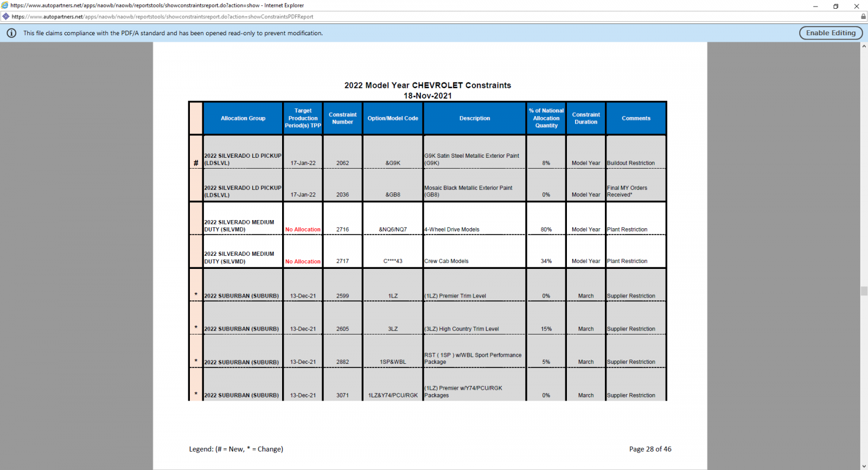Click option code &G9K

tap(393, 163)
